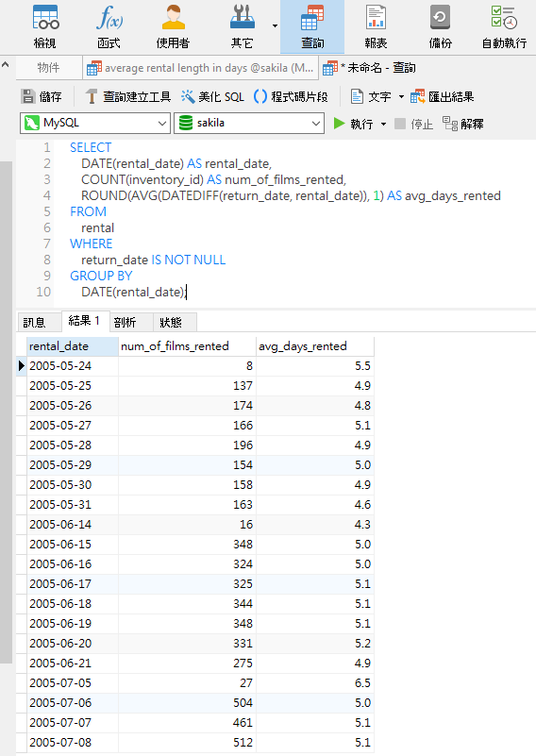Click 美化 SQL beautify button

(212, 96)
